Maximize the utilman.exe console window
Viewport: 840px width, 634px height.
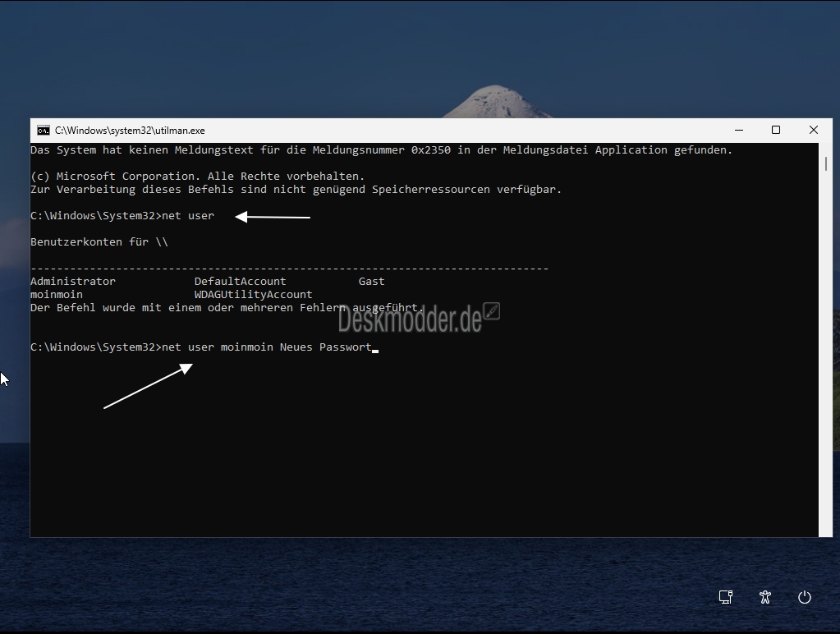click(x=776, y=131)
